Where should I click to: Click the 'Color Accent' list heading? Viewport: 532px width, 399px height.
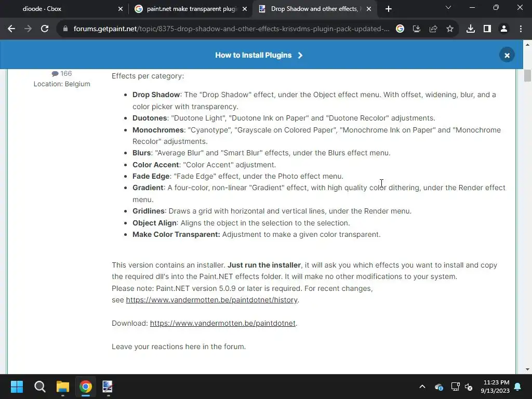click(x=155, y=165)
